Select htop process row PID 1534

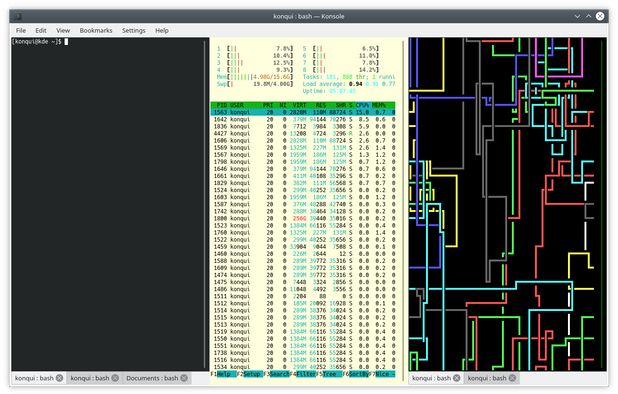pyautogui.click(x=303, y=367)
